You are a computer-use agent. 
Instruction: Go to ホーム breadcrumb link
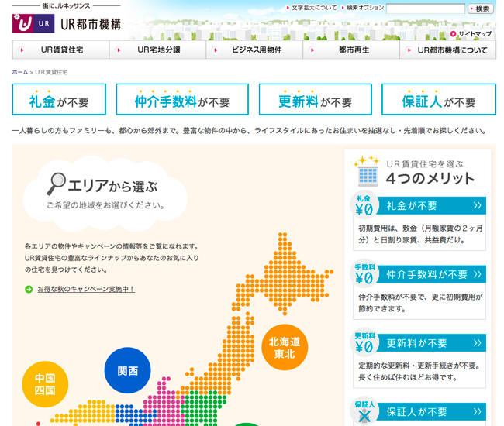(x=20, y=72)
